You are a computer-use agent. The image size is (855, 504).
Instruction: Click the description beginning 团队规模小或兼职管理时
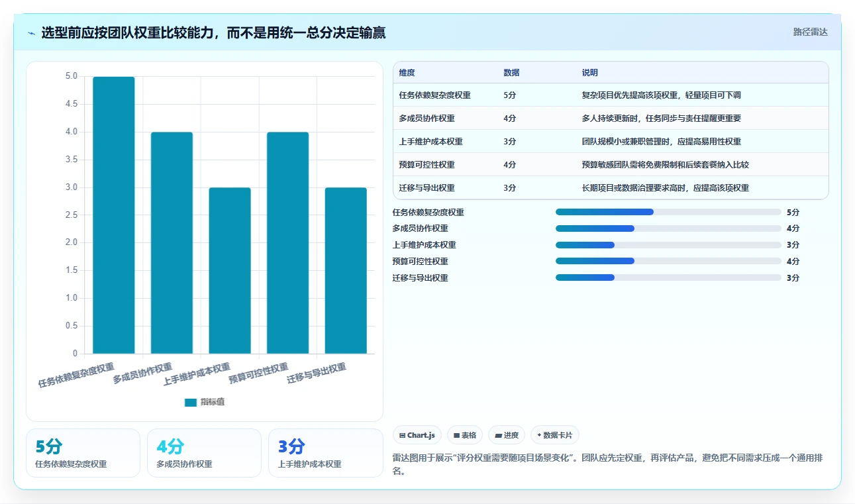[x=661, y=142]
